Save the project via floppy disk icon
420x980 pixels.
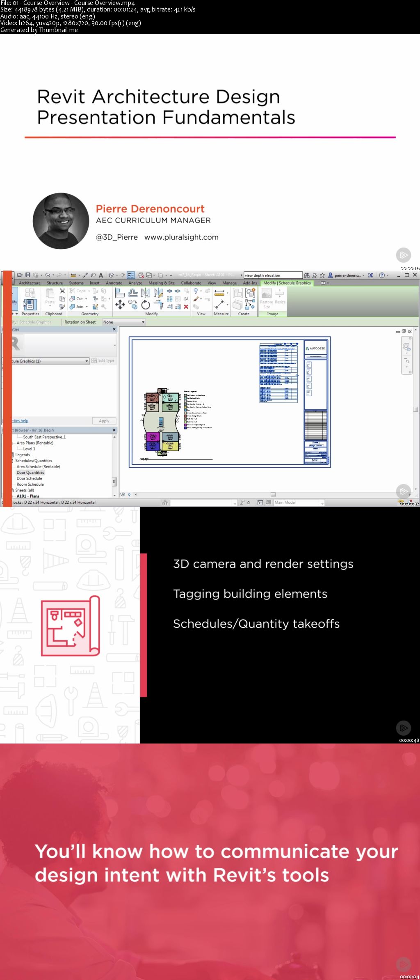pyautogui.click(x=28, y=275)
